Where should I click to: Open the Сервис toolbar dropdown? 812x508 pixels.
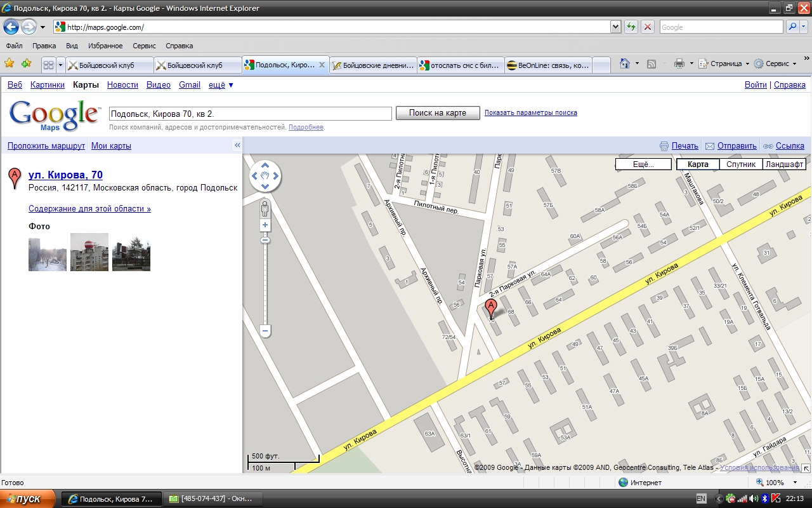pyautogui.click(x=775, y=63)
